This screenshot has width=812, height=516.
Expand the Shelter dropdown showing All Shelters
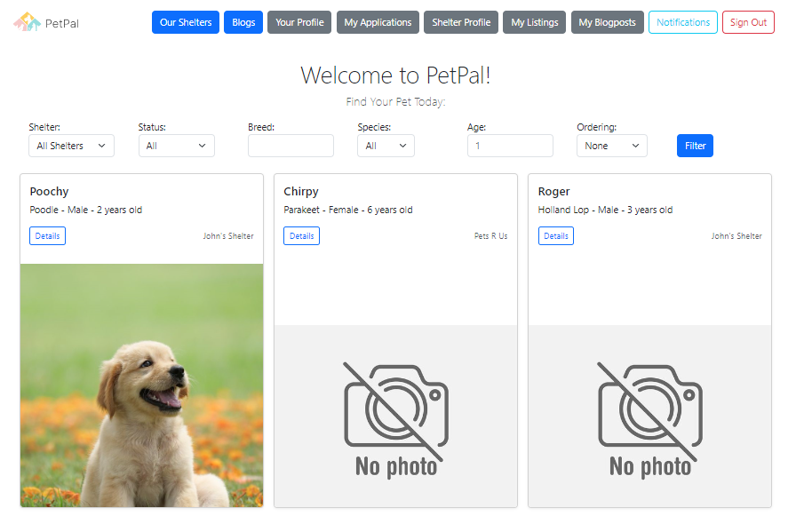point(71,146)
